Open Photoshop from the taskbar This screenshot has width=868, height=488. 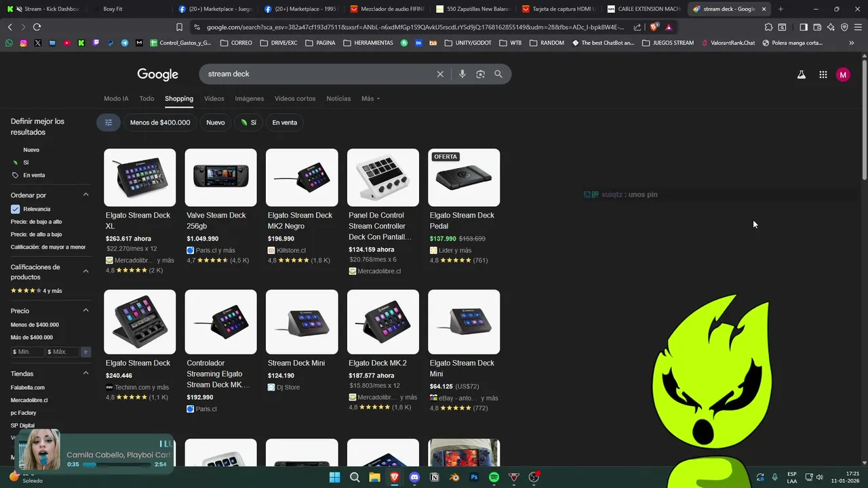click(x=474, y=477)
